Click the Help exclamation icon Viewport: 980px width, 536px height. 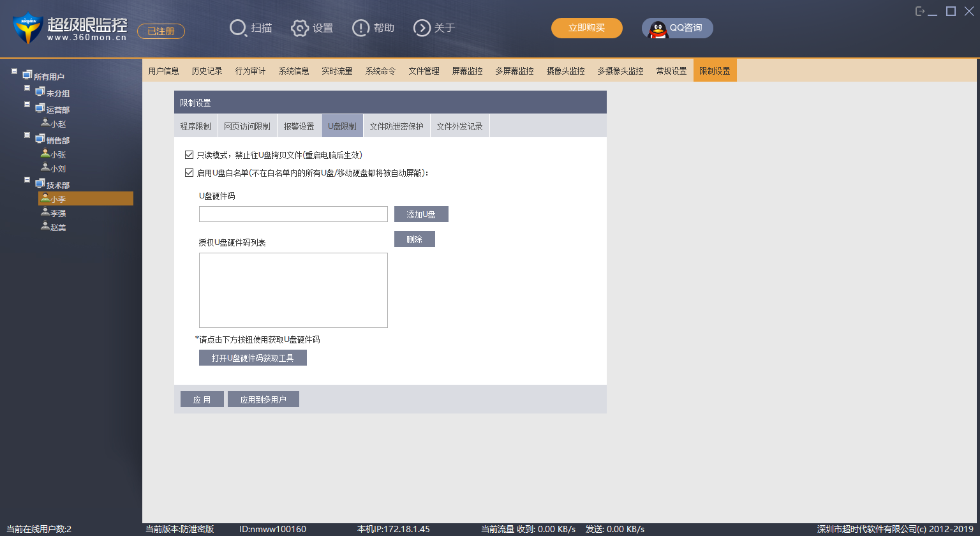coord(360,28)
